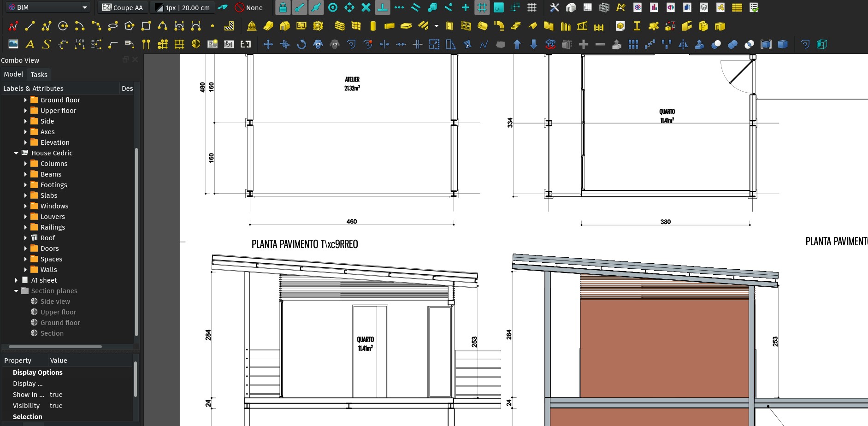The image size is (868, 426).
Task: Activate the Wall tool
Action: [x=340, y=26]
